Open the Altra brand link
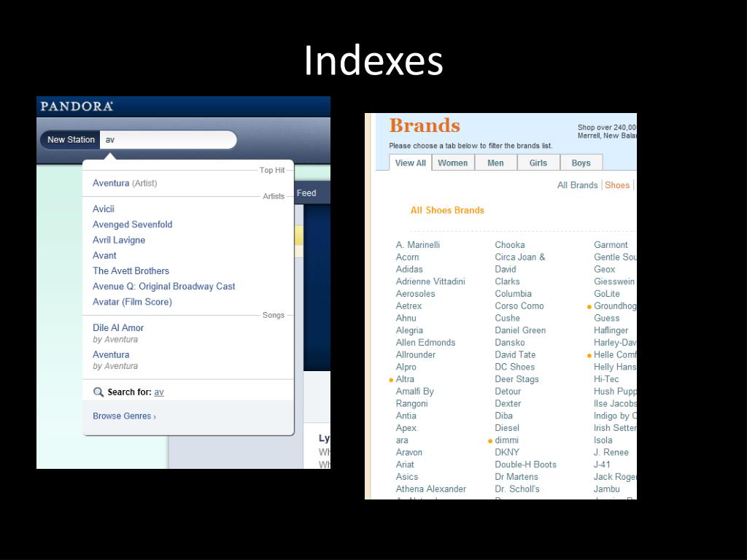Screen dimensions: 747x560 [x=405, y=379]
